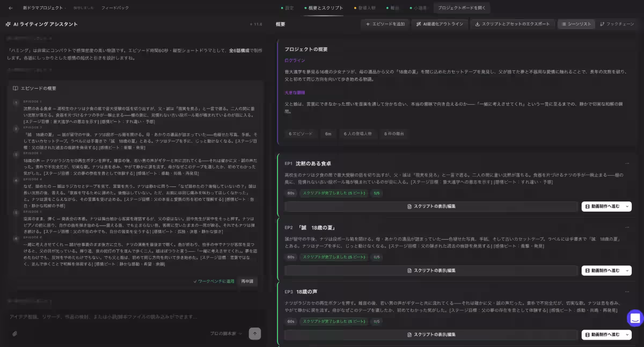Click EP3 title 18歳の声
This screenshot has width=644, height=347.
(306, 292)
